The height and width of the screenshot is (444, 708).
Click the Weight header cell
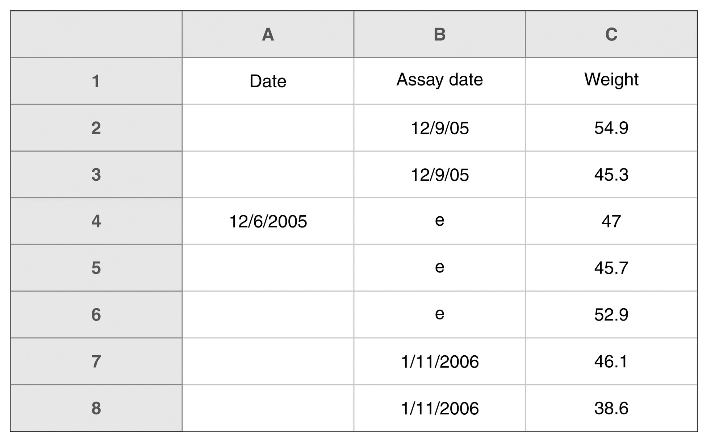pyautogui.click(x=611, y=81)
